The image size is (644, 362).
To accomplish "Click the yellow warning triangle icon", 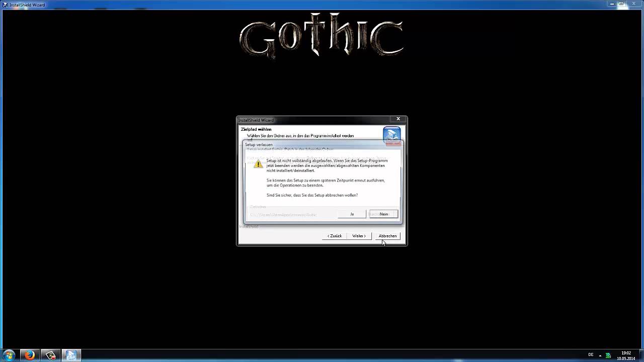I will coord(258,164).
